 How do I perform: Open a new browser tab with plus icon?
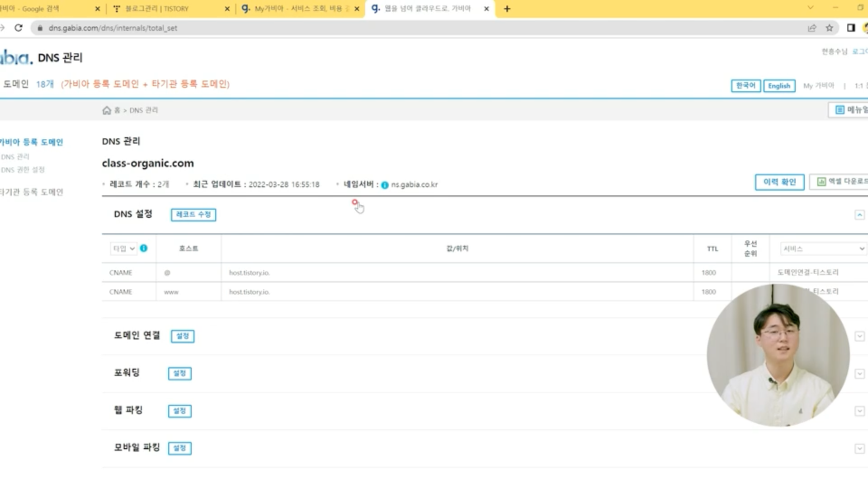[507, 9]
